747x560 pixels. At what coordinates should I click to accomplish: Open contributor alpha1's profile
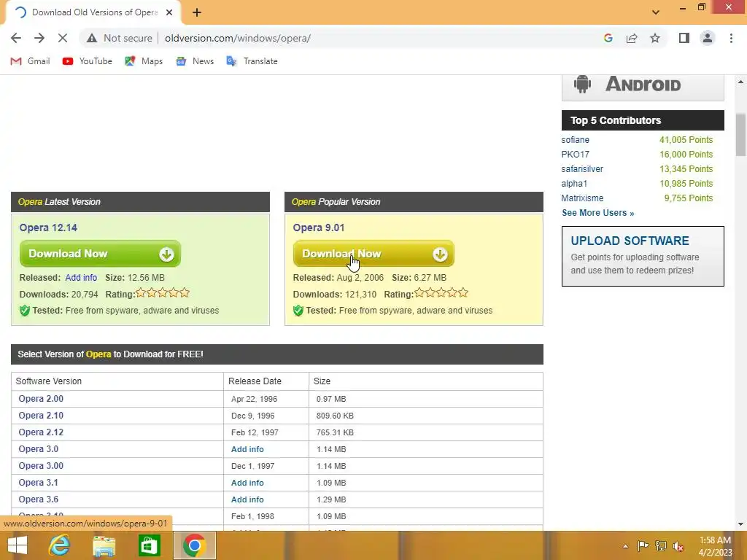(x=574, y=183)
